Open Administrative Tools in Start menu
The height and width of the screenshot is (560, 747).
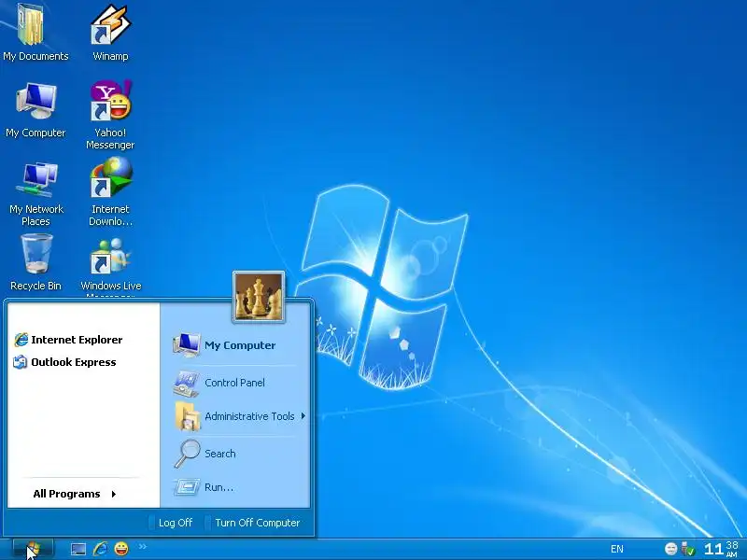[x=238, y=416]
